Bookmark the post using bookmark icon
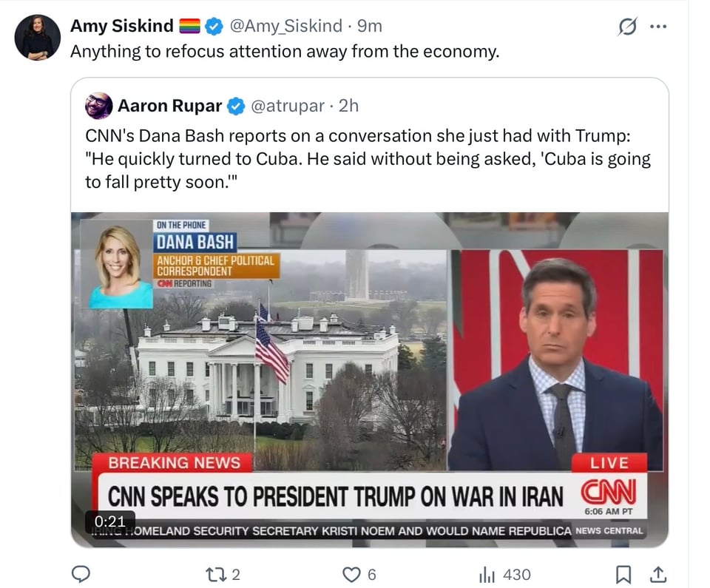710x588 pixels. point(623,574)
